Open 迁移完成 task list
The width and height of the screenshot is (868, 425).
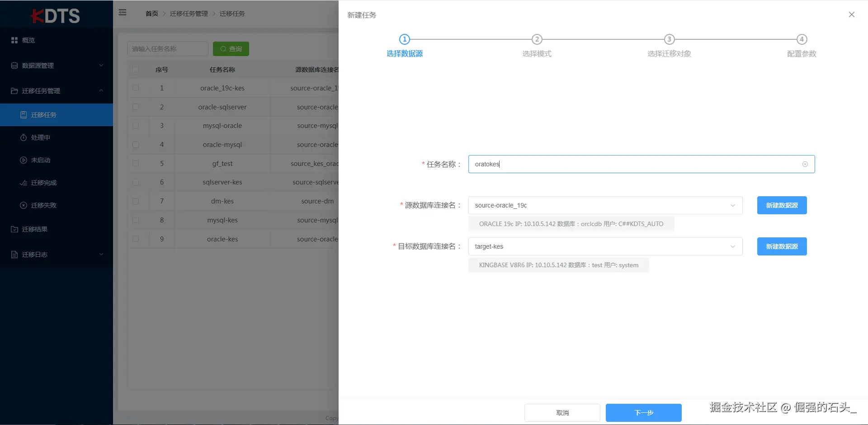point(57,183)
